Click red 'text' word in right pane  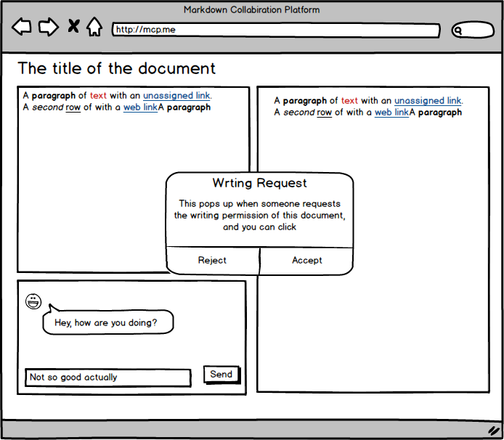click(349, 101)
